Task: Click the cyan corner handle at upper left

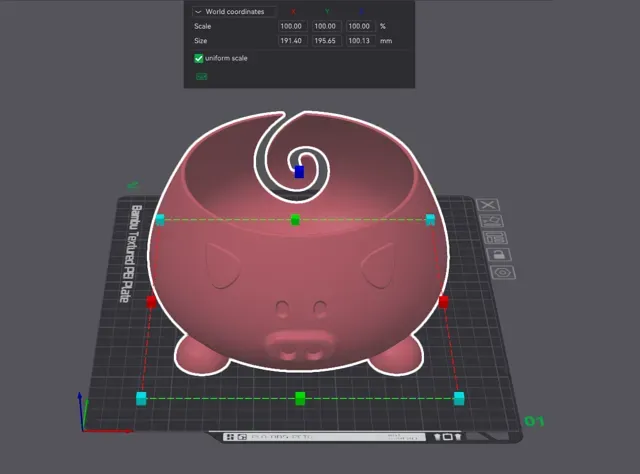Action: pos(160,220)
